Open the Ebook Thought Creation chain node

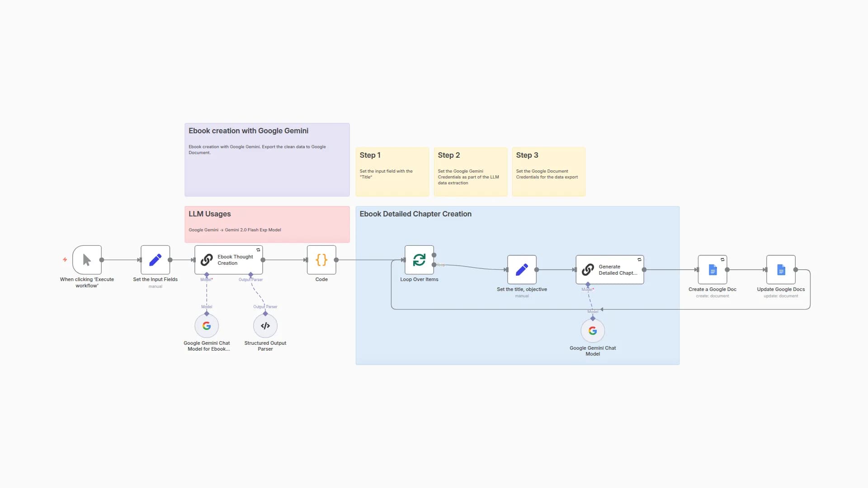(x=228, y=260)
